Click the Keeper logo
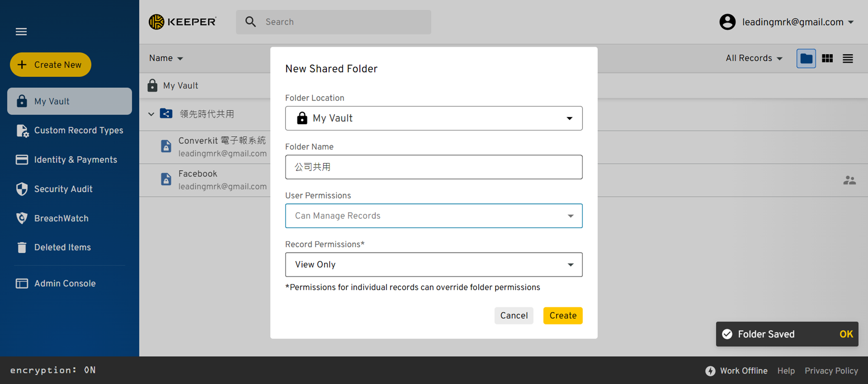 coord(182,22)
